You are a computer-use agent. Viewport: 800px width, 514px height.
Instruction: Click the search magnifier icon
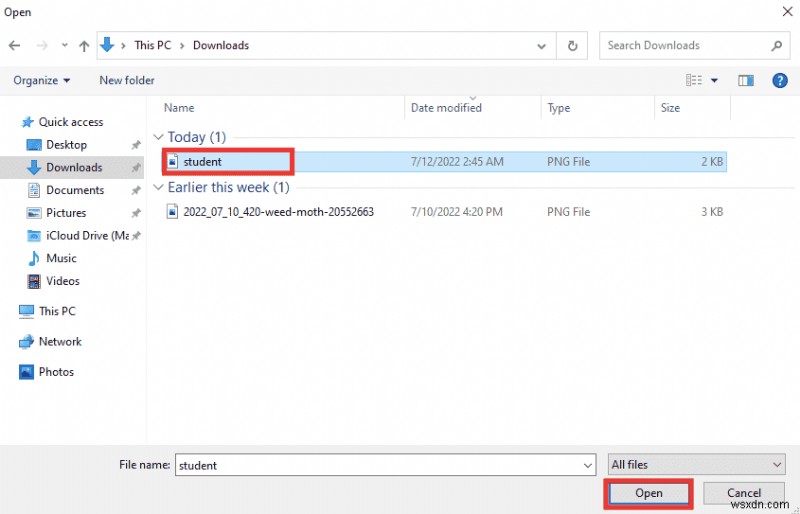(x=777, y=46)
